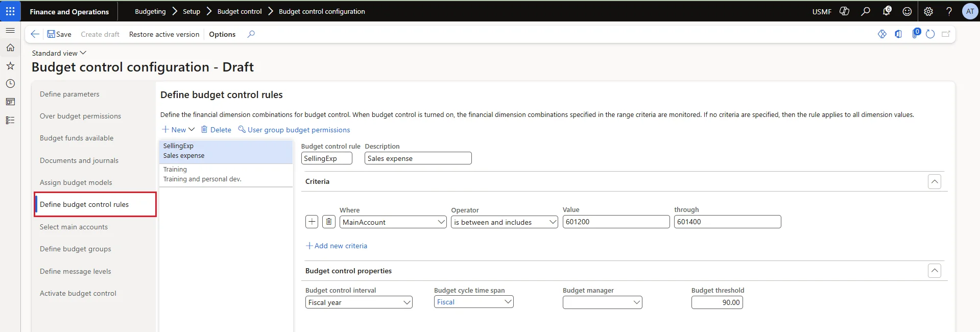Viewport: 980px width, 332px height.
Task: Open Modules list icon in sidebar
Action: tap(10, 120)
